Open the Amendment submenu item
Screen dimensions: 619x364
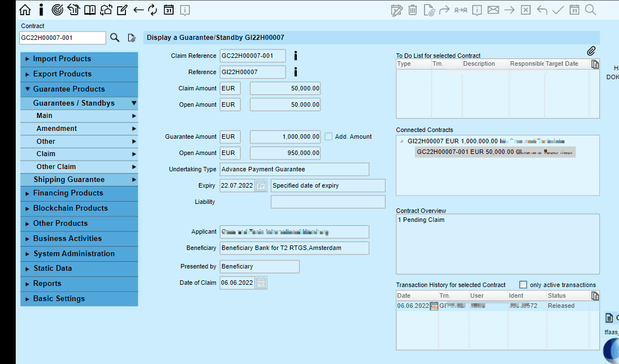(79, 129)
